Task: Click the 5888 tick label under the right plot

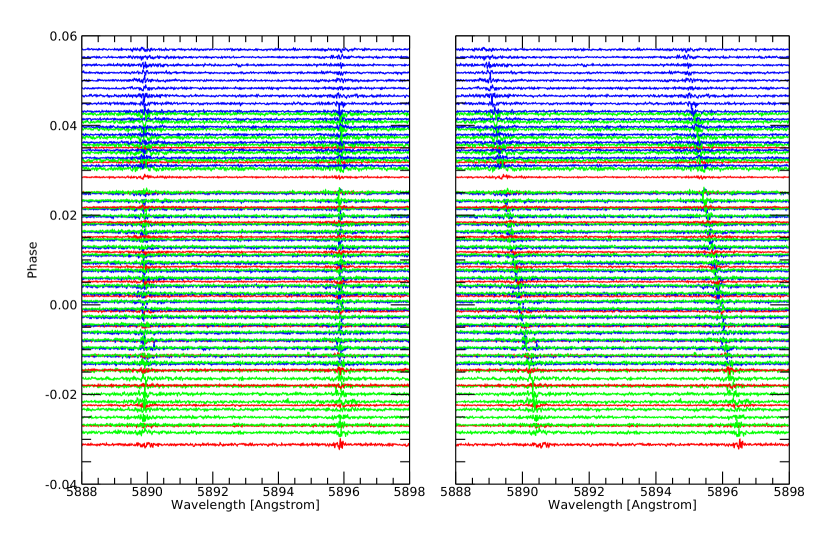Action: coord(456,492)
